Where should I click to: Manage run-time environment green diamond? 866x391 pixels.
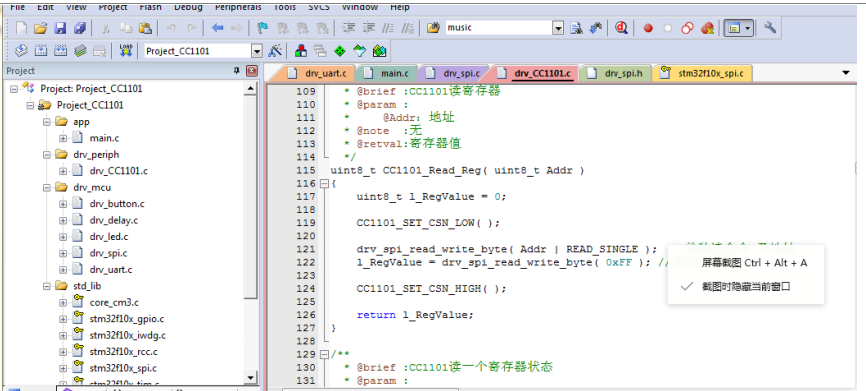point(340,51)
